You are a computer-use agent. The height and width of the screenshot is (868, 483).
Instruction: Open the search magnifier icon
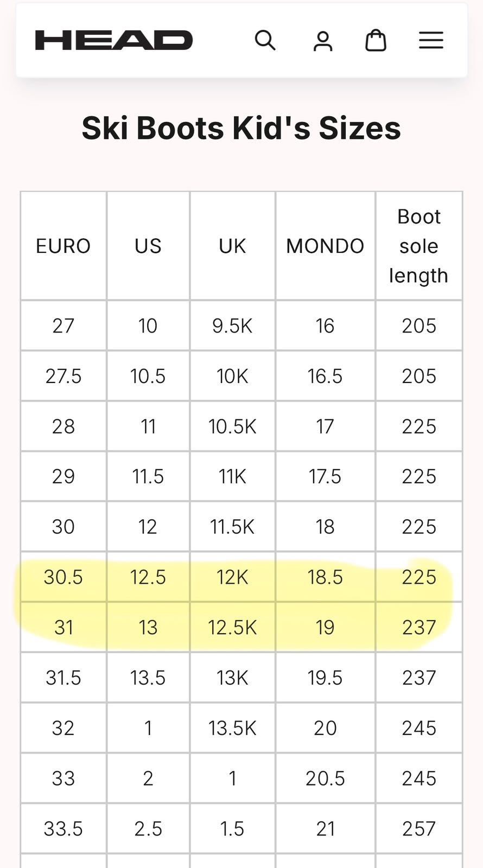pyautogui.click(x=265, y=40)
